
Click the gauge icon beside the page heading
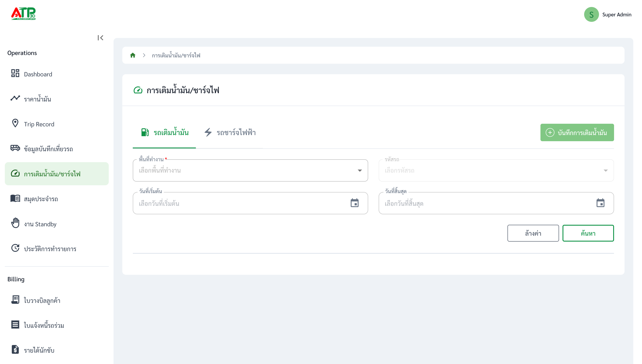click(138, 90)
